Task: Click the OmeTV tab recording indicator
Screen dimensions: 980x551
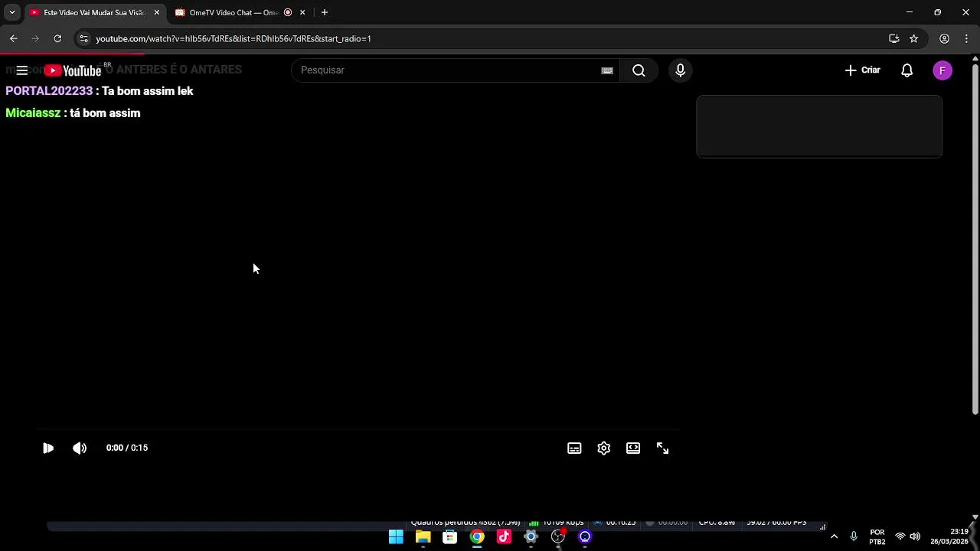Action: [288, 12]
